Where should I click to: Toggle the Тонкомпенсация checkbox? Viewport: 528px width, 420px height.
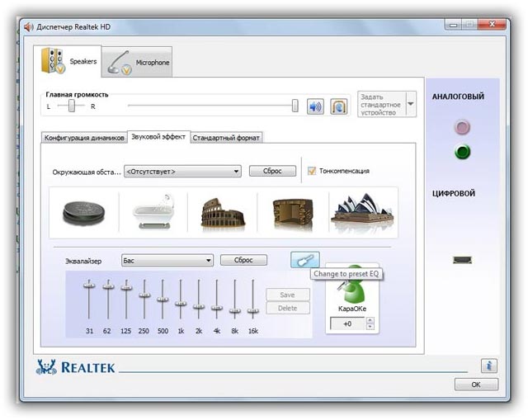(x=312, y=171)
